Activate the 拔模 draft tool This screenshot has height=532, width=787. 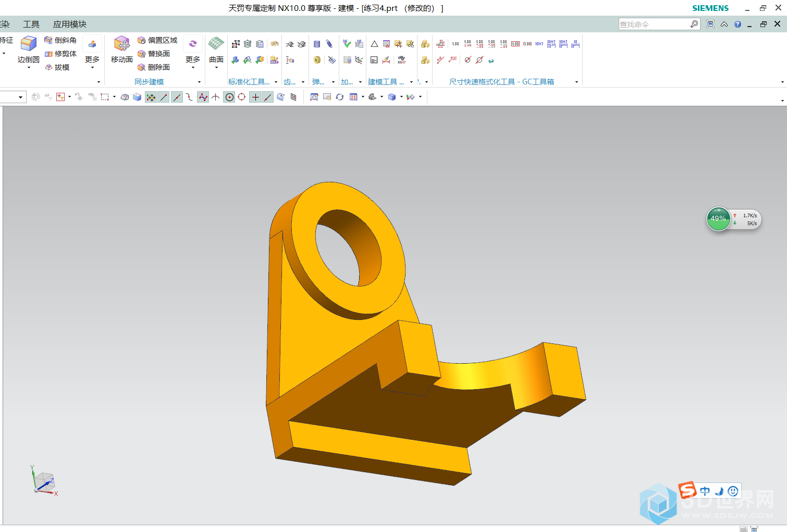click(57, 67)
